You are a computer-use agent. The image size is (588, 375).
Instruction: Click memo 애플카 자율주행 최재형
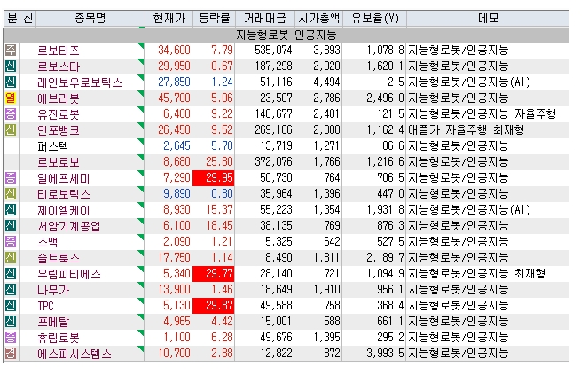(466, 130)
